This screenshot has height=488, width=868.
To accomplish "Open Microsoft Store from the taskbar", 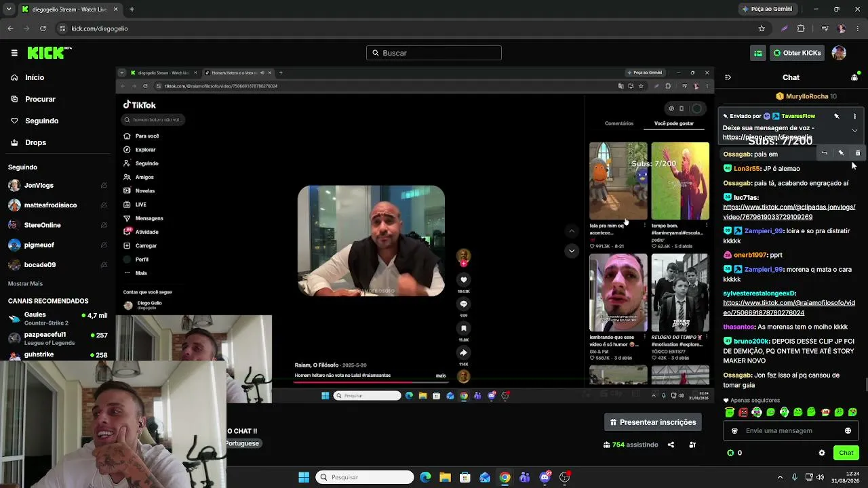I will (465, 477).
